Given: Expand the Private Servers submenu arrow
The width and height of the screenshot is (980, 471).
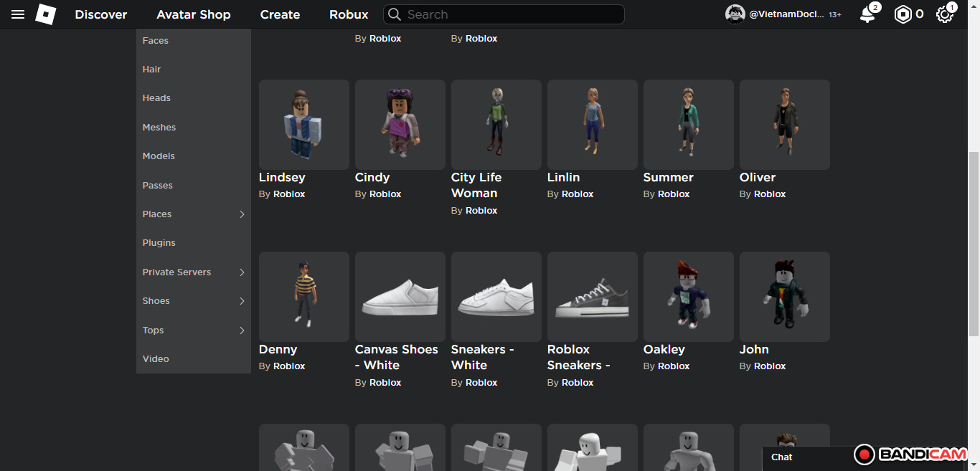Looking at the screenshot, I should pos(242,272).
